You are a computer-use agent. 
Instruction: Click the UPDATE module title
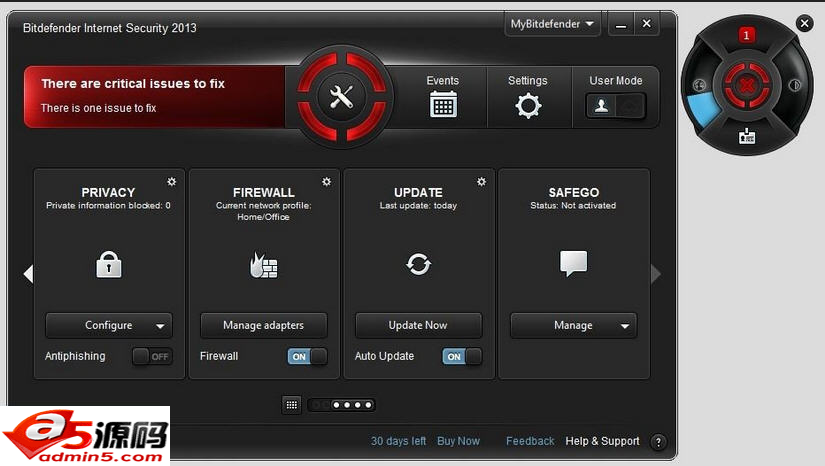pos(418,193)
